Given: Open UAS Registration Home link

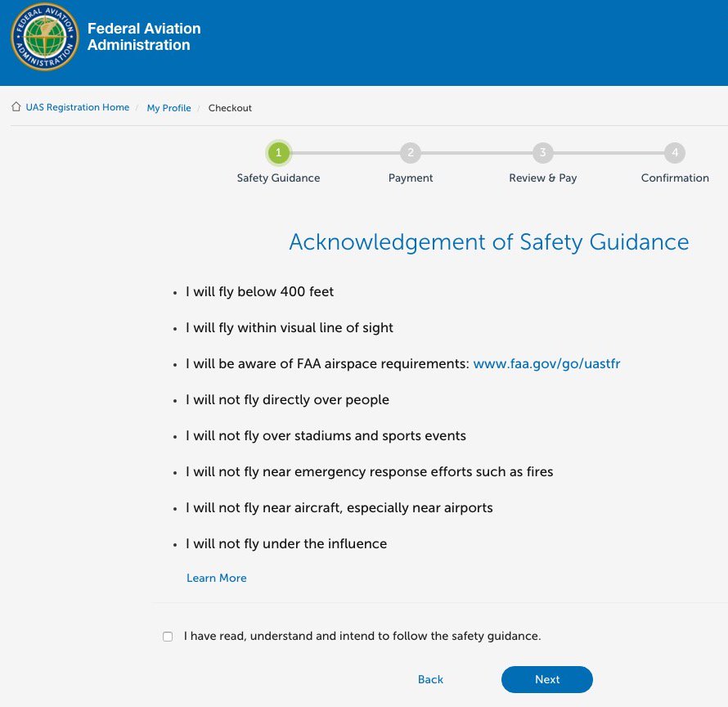Looking at the screenshot, I should (78, 107).
